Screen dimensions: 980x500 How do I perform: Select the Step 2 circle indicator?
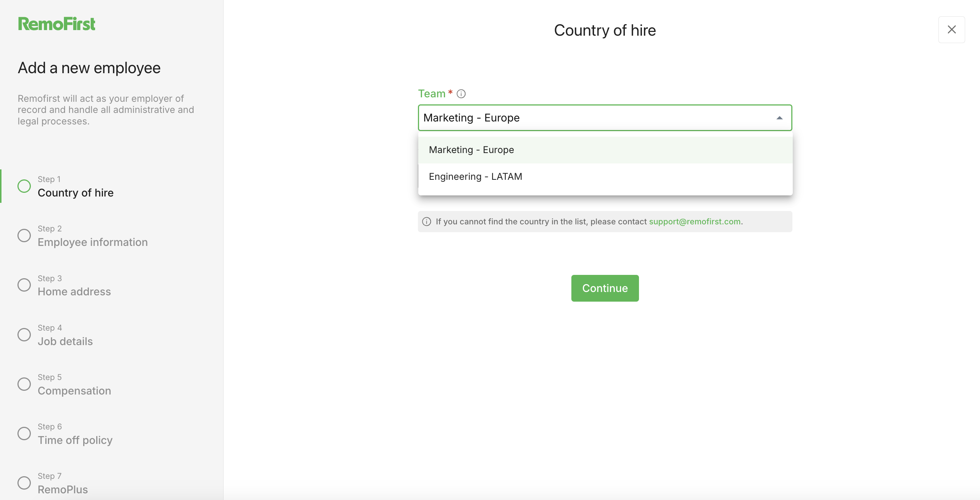coord(24,236)
